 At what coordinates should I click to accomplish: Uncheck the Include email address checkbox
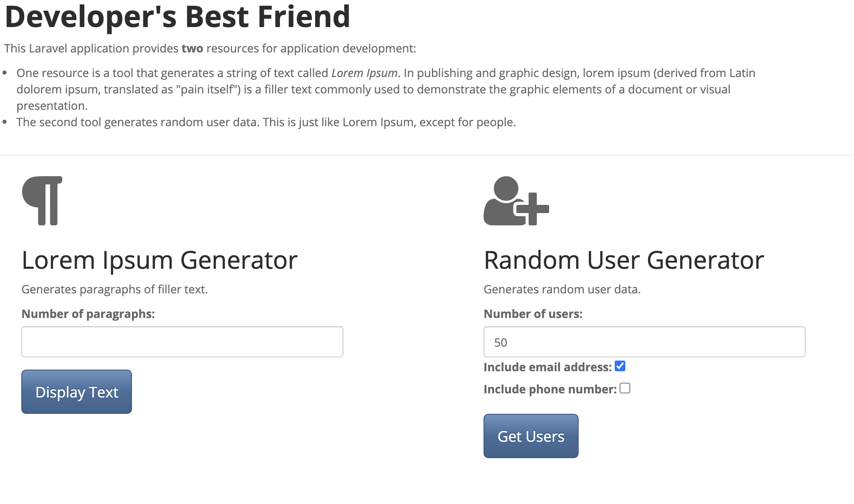coord(620,366)
